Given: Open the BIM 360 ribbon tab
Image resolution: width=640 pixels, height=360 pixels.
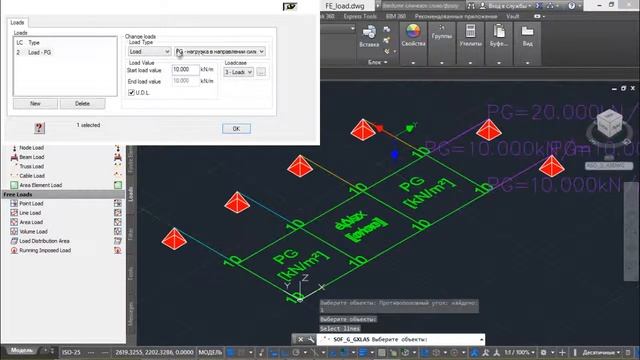Looking at the screenshot, I should click(x=396, y=16).
